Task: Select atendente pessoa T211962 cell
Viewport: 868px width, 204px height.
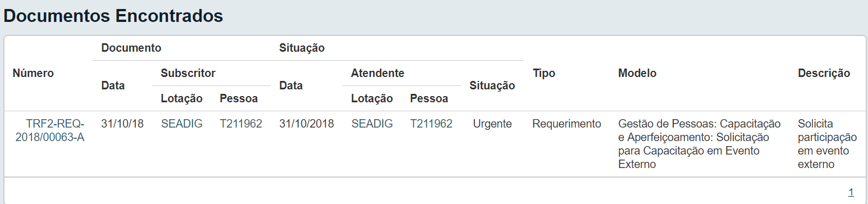Action: click(x=431, y=124)
